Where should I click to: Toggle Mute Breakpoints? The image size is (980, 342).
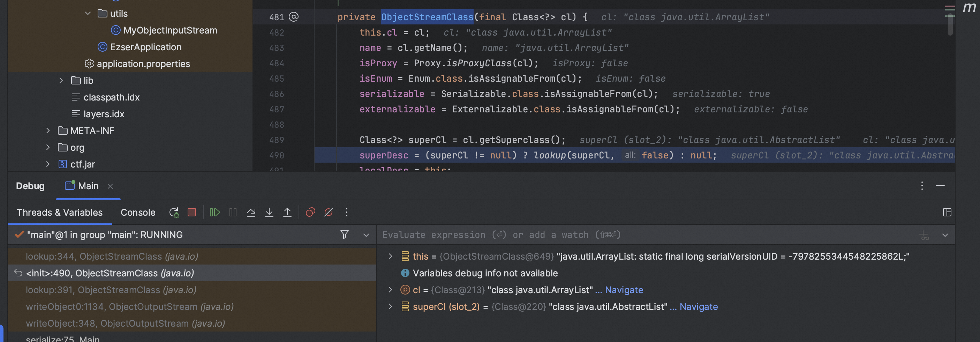pos(328,212)
